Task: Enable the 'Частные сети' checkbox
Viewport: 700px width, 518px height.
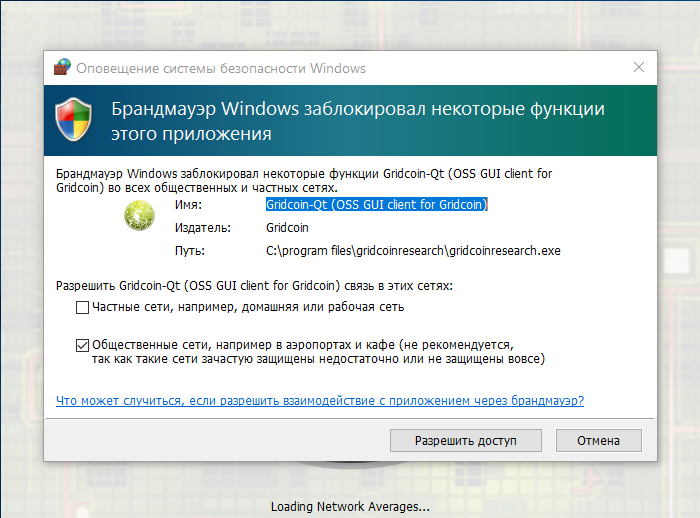Action: point(82,306)
